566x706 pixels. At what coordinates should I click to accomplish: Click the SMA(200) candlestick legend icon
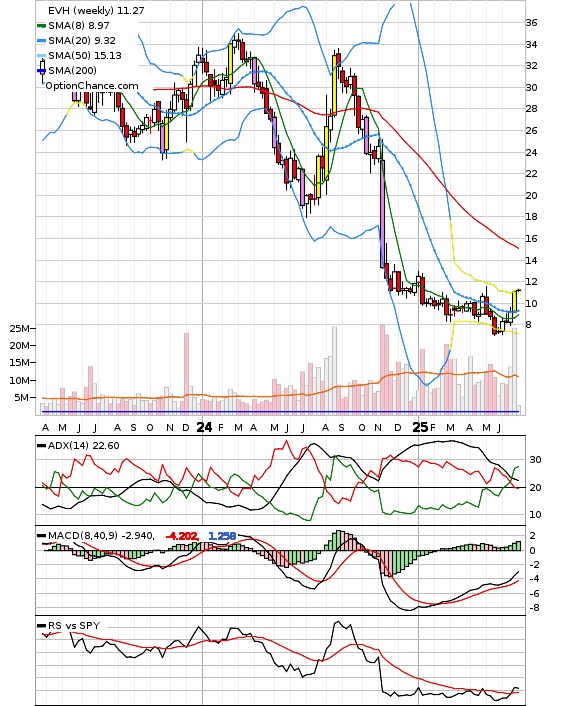(42, 70)
